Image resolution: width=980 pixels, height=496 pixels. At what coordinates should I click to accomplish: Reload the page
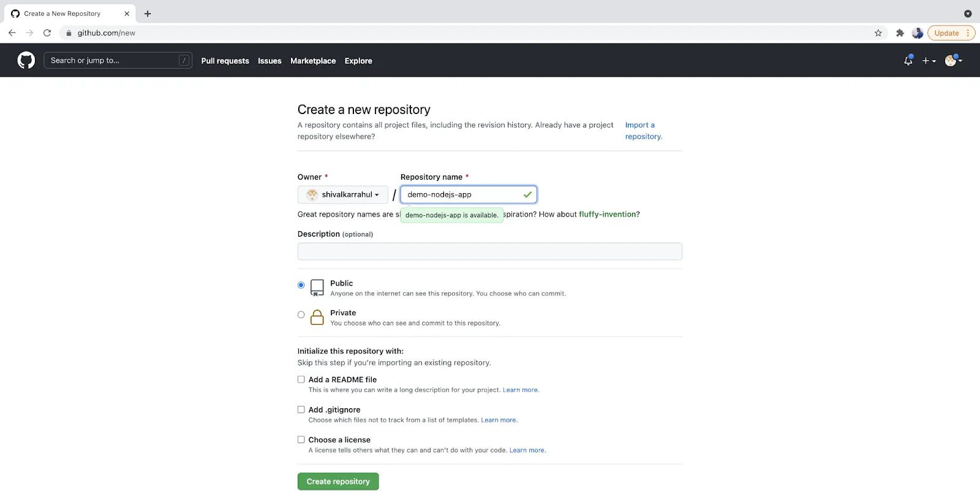47,33
